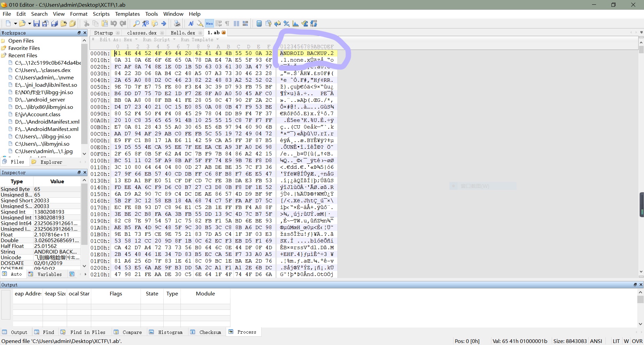
Task: Click the Save All icon
Action: coord(54,23)
